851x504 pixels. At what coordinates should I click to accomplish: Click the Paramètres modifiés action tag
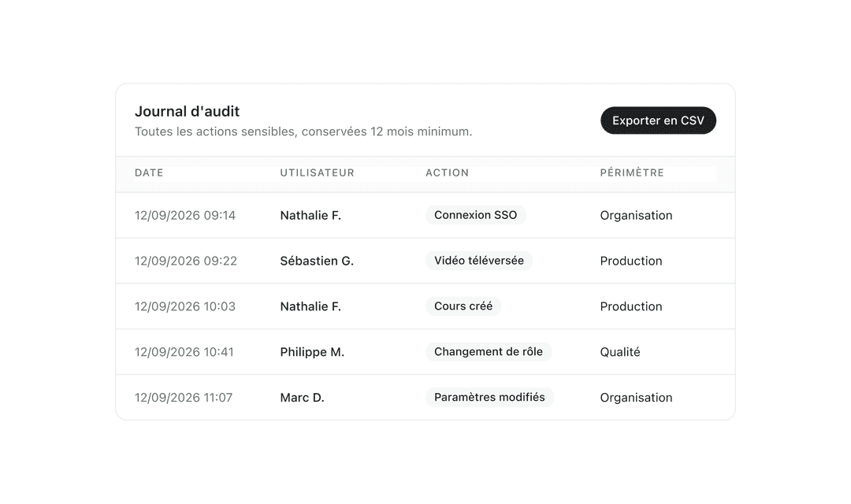coord(489,397)
